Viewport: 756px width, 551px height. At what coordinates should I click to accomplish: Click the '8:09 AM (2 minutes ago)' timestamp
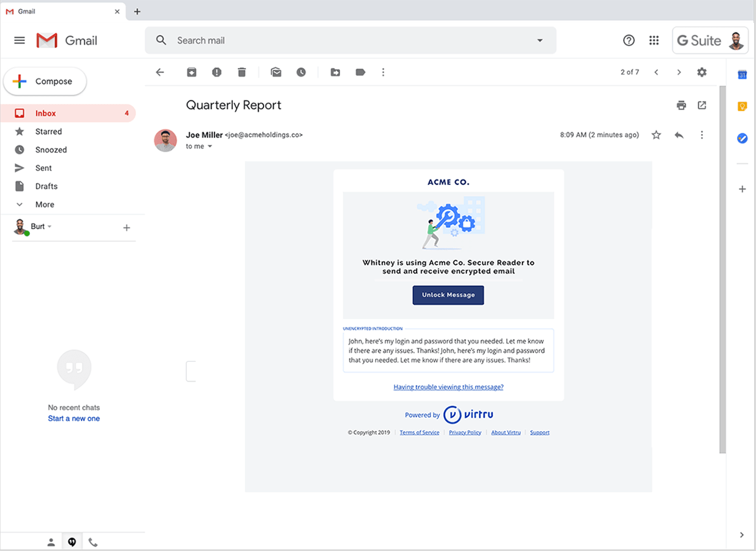[x=599, y=135]
